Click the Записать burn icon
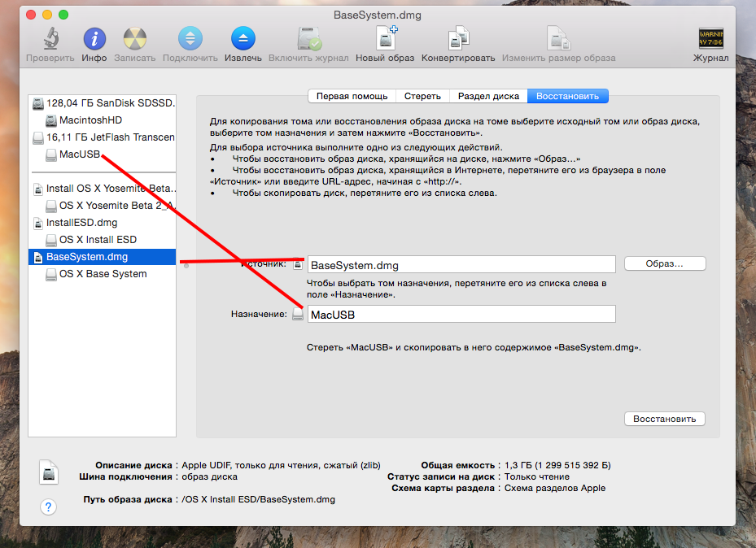 (134, 39)
